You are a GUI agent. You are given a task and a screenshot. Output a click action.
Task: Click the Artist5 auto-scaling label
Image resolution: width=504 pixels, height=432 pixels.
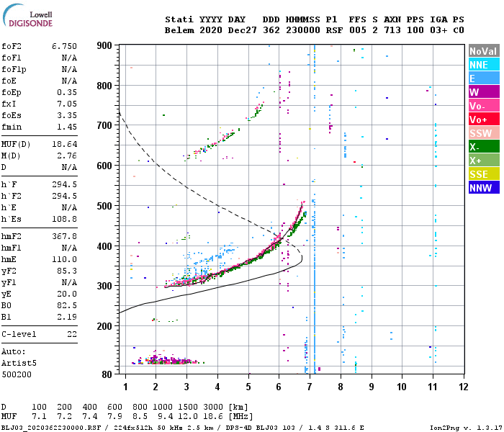(19, 363)
